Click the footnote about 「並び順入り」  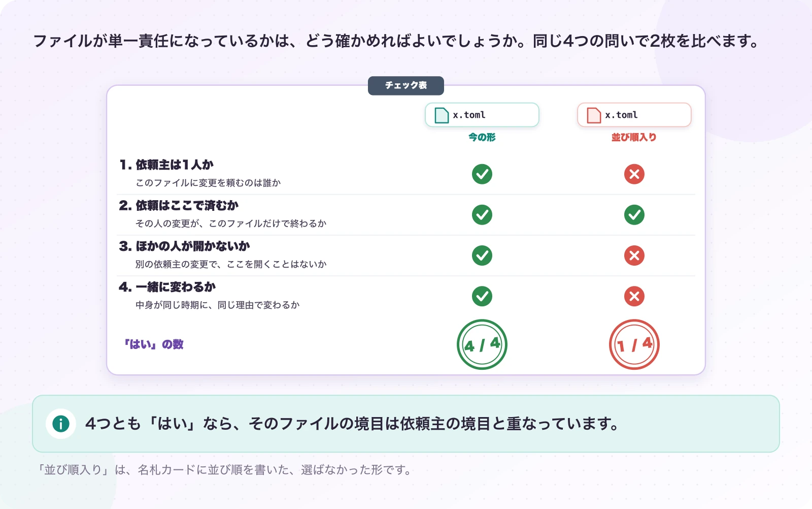coord(224,470)
